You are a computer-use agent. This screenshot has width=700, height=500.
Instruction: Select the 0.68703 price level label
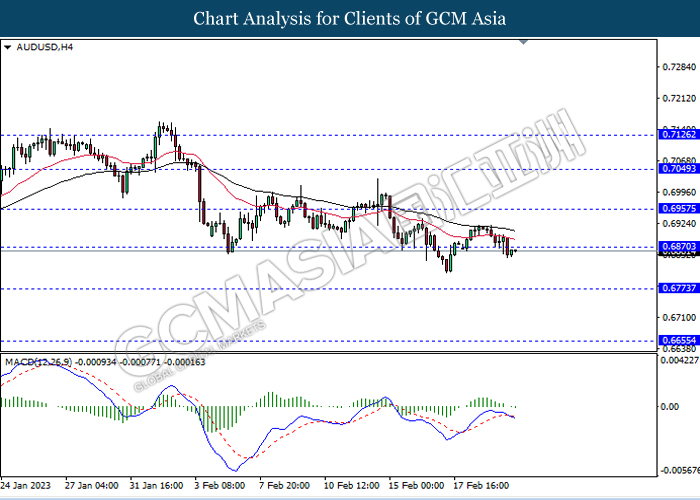[x=679, y=246]
